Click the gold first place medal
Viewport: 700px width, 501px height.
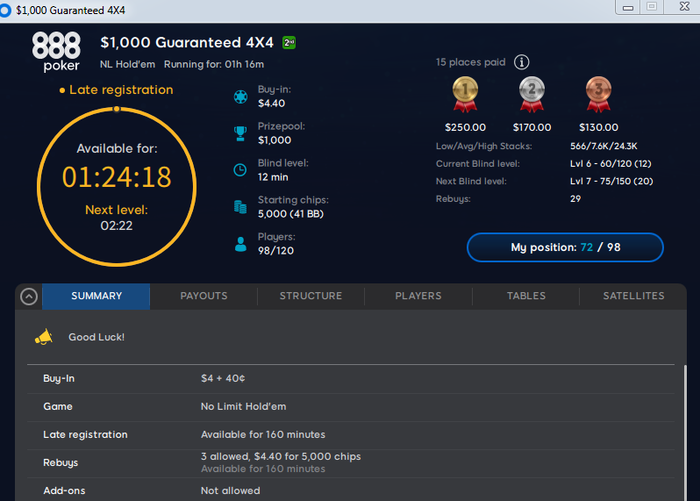pos(465,94)
